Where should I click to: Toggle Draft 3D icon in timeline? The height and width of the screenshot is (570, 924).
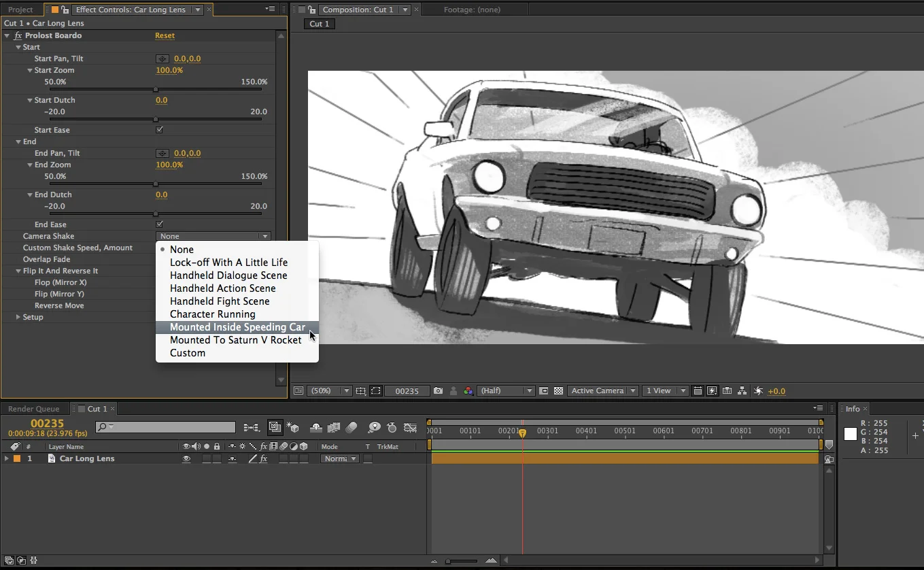pyautogui.click(x=293, y=428)
